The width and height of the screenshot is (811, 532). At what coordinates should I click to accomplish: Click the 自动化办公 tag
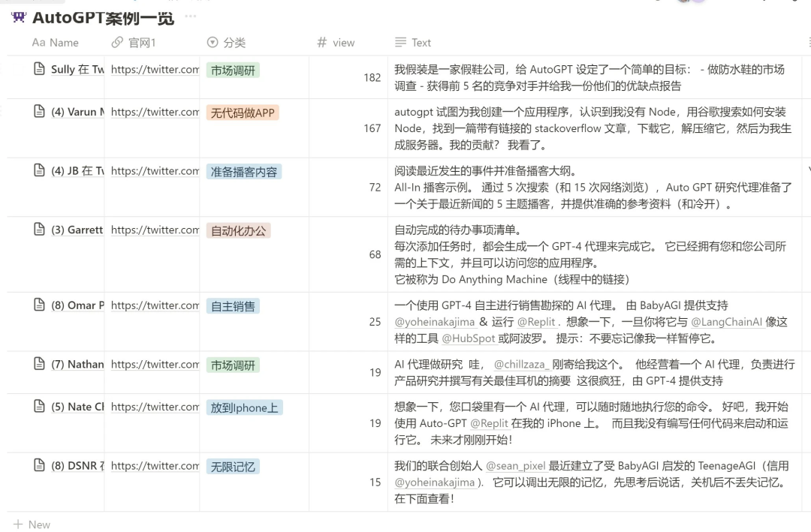tap(239, 230)
